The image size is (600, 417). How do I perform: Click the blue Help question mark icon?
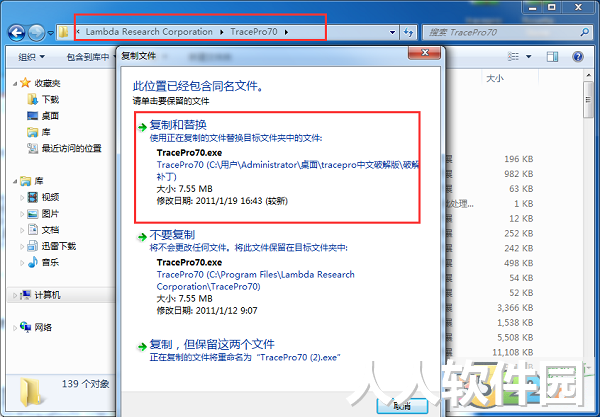point(578,57)
